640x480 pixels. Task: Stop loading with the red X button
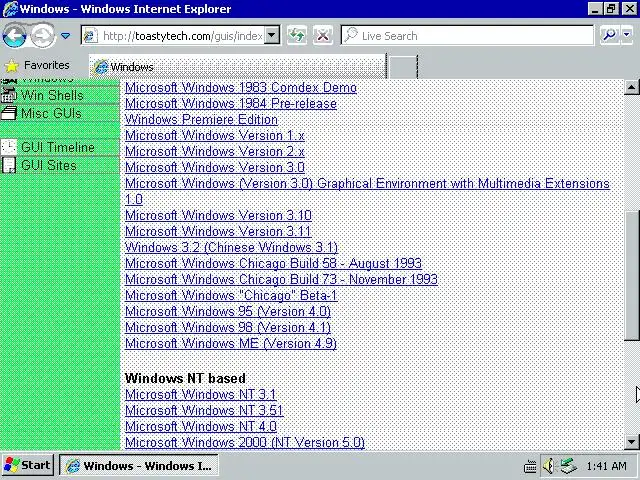click(323, 36)
